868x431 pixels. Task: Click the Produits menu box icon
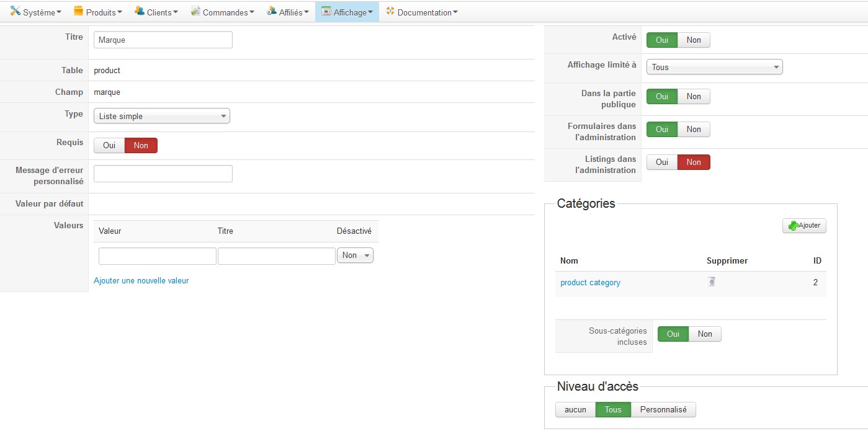point(78,11)
